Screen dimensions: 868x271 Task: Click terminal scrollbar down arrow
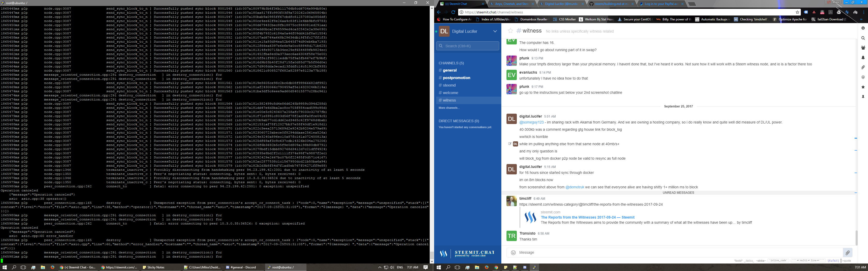pos(432,261)
